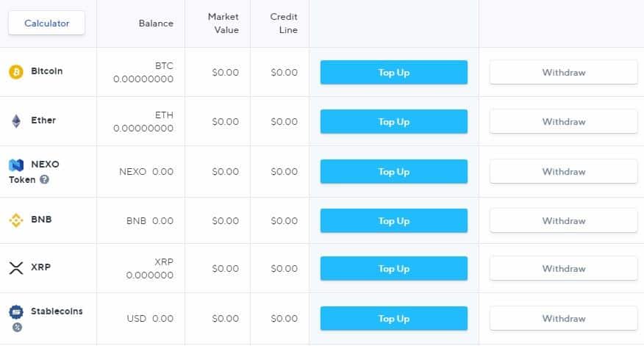This screenshot has width=644, height=346.
Task: Click the Ether diamond icon
Action: click(16, 121)
